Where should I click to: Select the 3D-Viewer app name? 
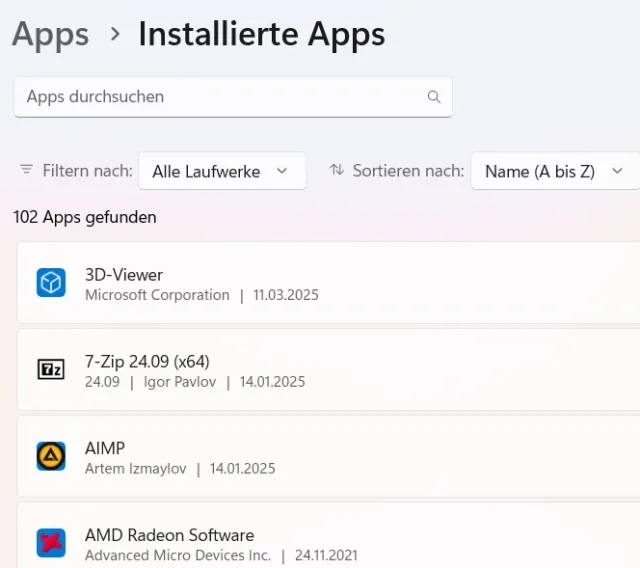pyautogui.click(x=124, y=275)
